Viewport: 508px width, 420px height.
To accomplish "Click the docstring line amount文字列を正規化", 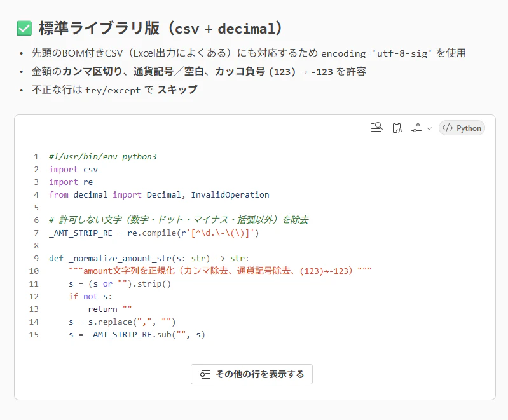I will [x=220, y=271].
